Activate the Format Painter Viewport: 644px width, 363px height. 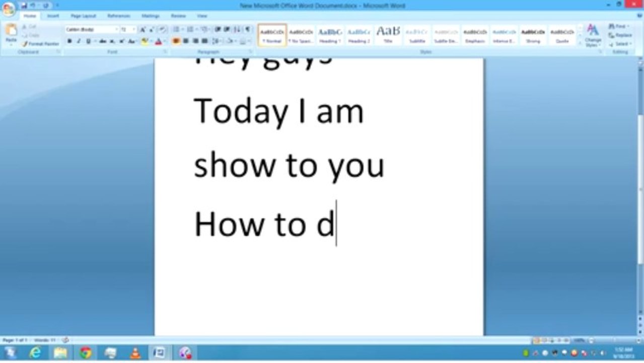[40, 44]
